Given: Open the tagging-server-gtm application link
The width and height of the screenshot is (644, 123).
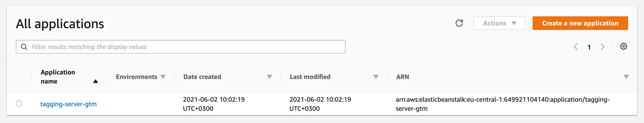Looking at the screenshot, I should [x=68, y=104].
